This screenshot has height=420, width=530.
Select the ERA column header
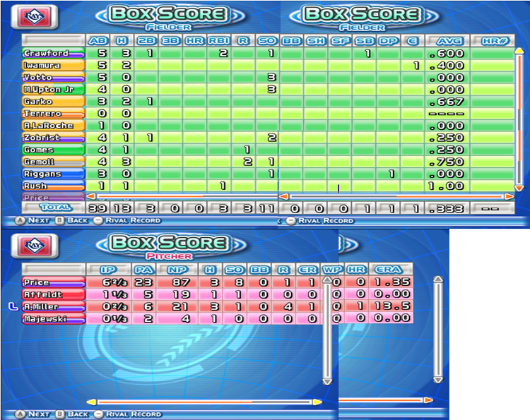[391, 270]
